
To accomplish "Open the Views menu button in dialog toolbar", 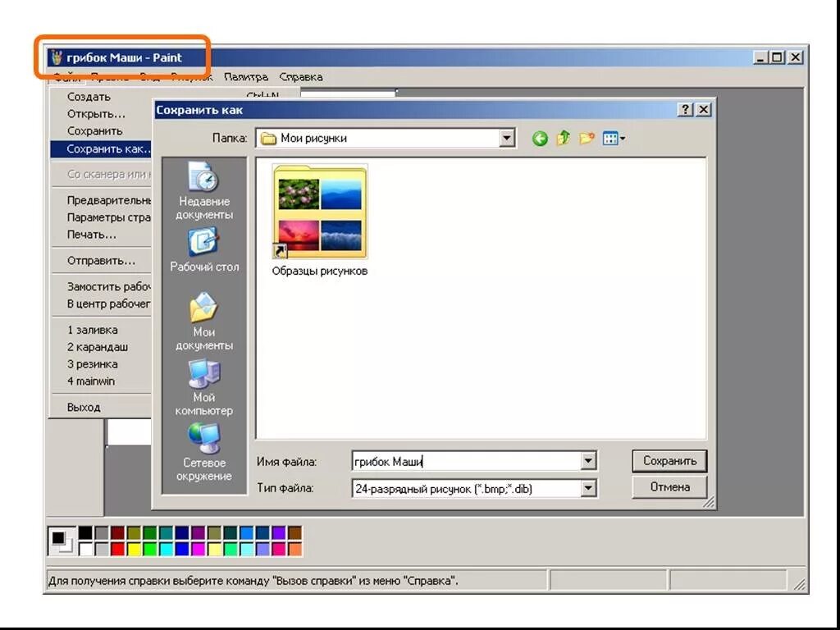I will (614, 139).
